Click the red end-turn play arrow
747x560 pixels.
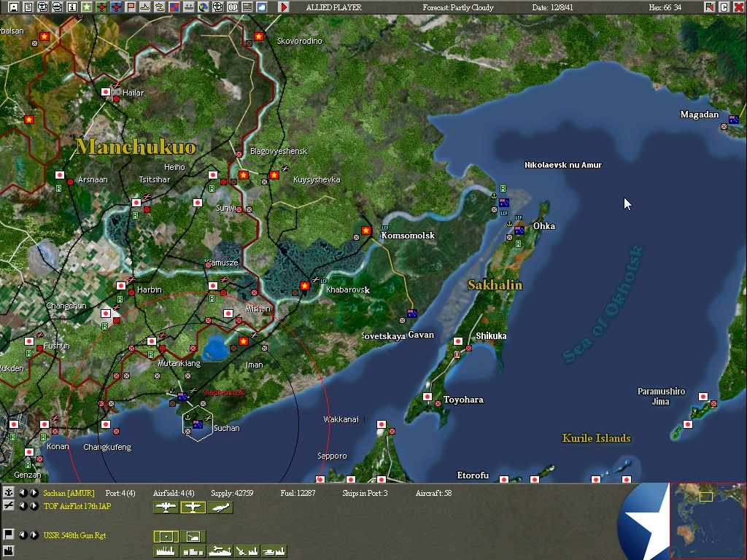click(284, 7)
